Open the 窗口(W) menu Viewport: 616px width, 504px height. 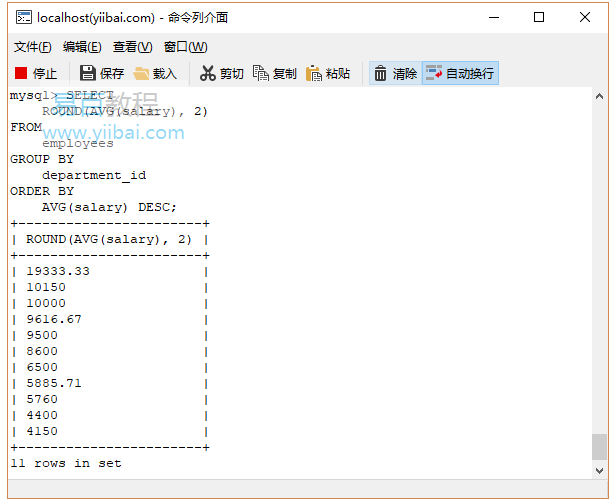pyautogui.click(x=185, y=47)
